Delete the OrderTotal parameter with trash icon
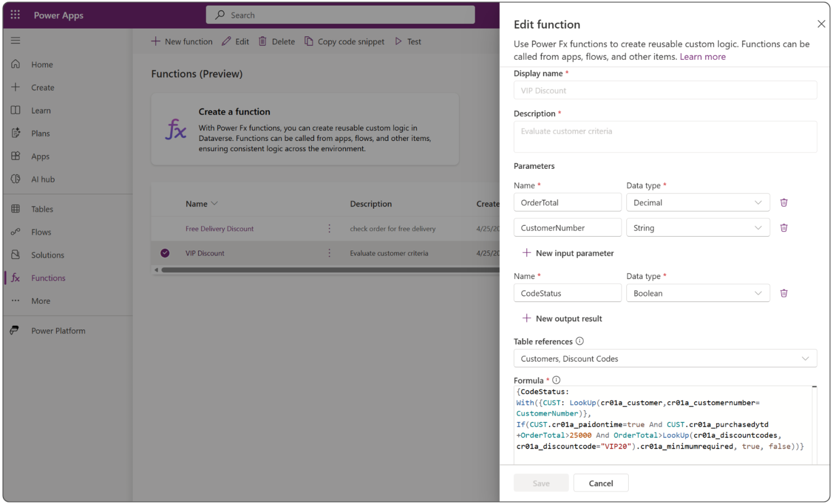 coord(784,202)
